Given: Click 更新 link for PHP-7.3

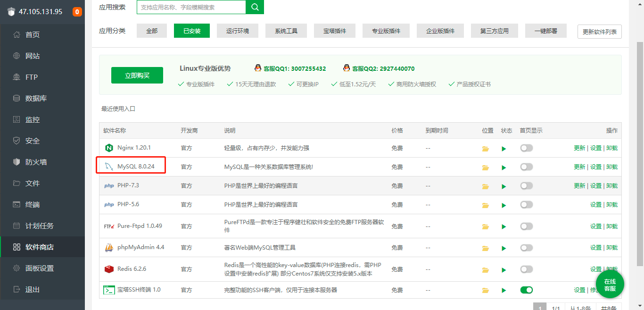Looking at the screenshot, I should [579, 186].
